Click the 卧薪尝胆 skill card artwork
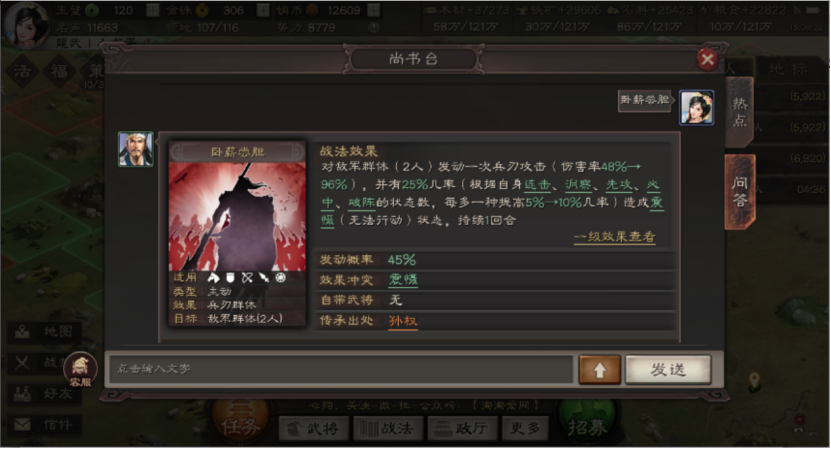Viewport: 831px width, 449px height. click(237, 216)
